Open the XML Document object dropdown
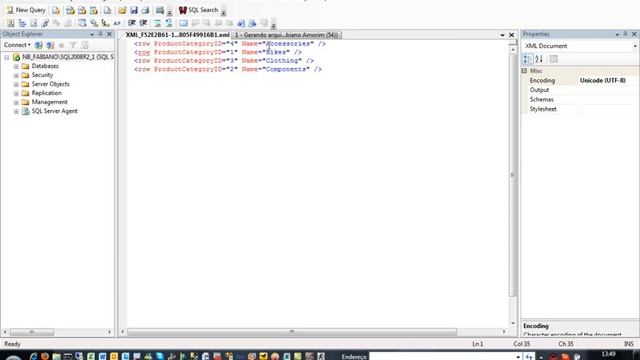Image resolution: width=640 pixels, height=360 pixels. tap(635, 46)
